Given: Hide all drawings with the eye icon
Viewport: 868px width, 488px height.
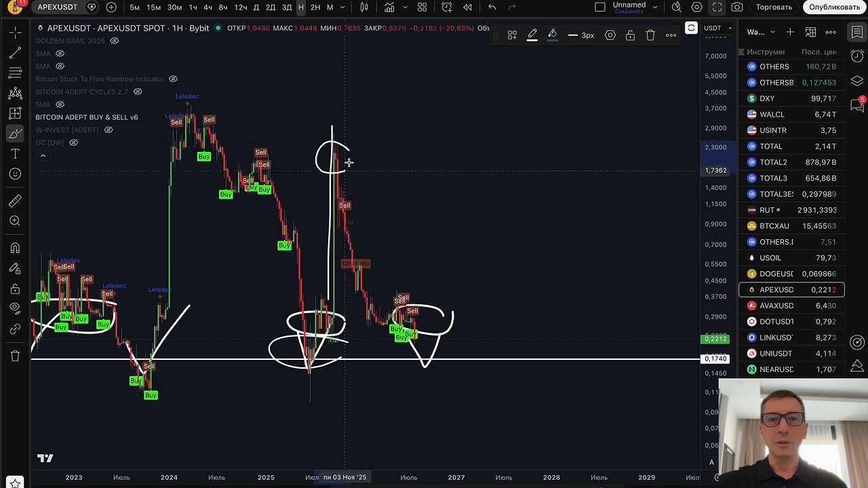Looking at the screenshot, I should 15,309.
